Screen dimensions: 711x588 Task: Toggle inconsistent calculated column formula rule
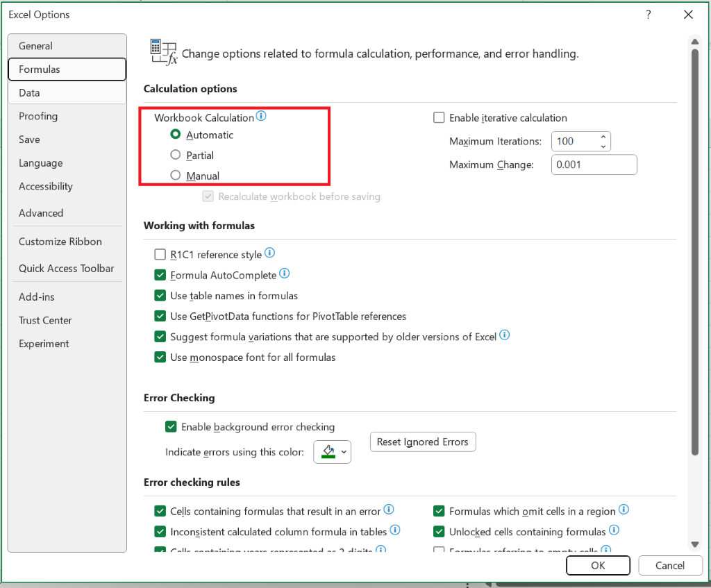coord(160,532)
